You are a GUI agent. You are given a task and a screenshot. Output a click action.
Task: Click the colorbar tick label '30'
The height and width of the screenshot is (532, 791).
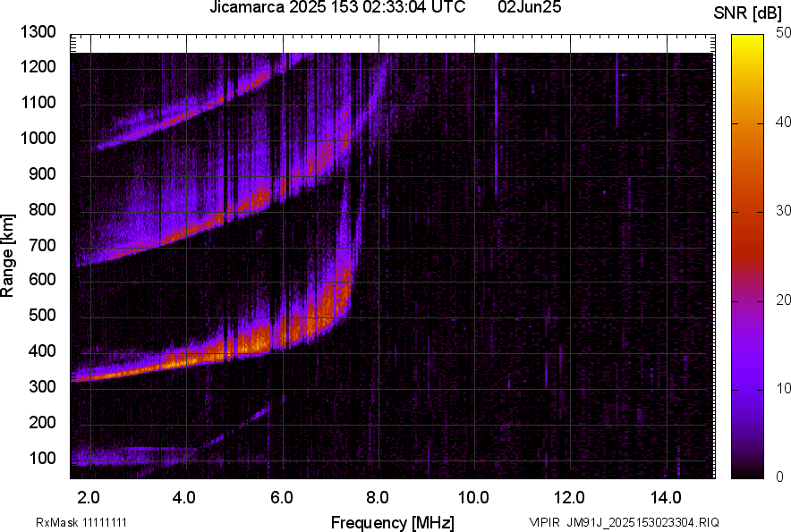tap(784, 211)
